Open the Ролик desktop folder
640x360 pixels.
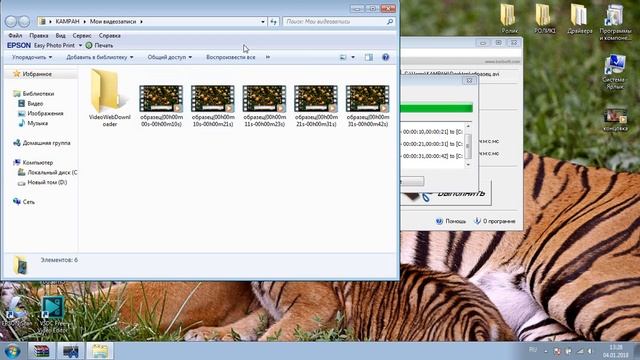coord(509,19)
